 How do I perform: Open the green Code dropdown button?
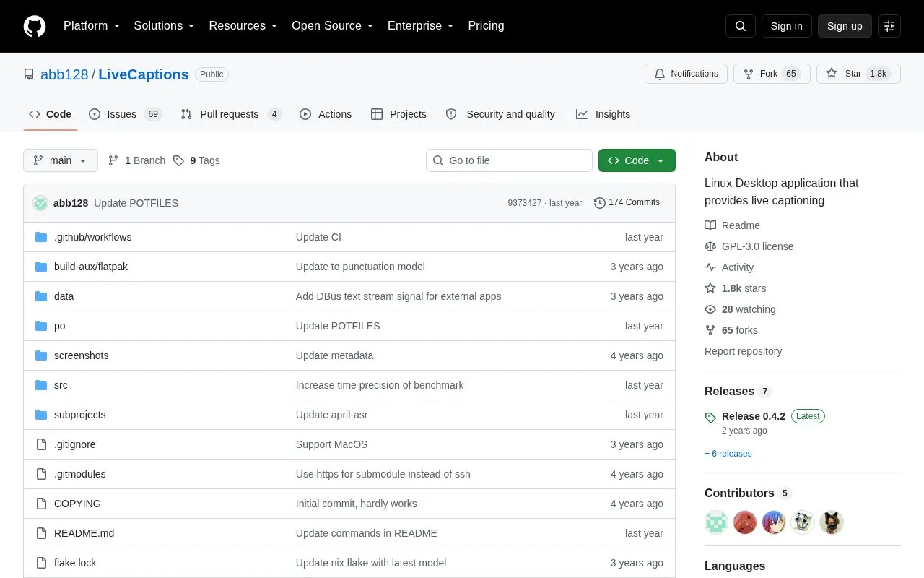(x=637, y=160)
